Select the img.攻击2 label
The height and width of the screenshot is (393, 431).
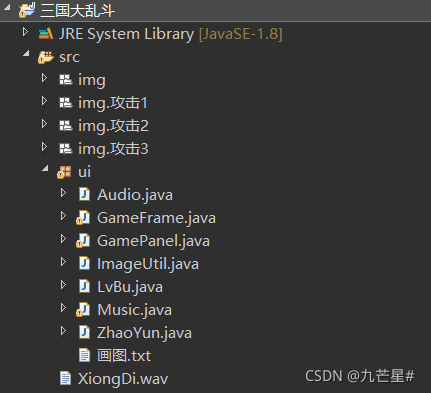click(x=113, y=126)
